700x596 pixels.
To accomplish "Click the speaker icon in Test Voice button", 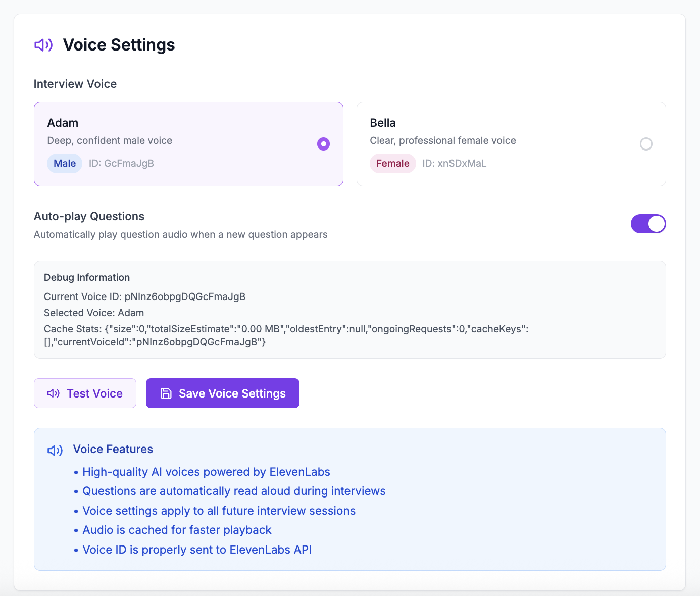I will coord(54,393).
